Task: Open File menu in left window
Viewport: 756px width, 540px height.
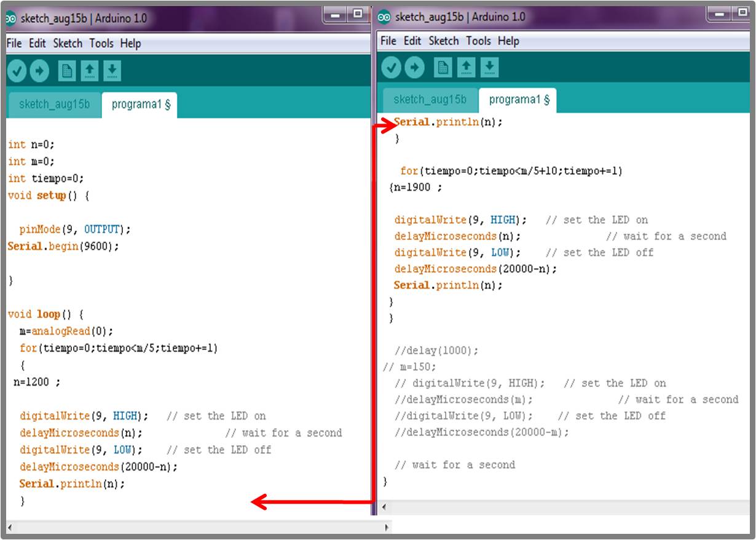Action: click(x=14, y=43)
